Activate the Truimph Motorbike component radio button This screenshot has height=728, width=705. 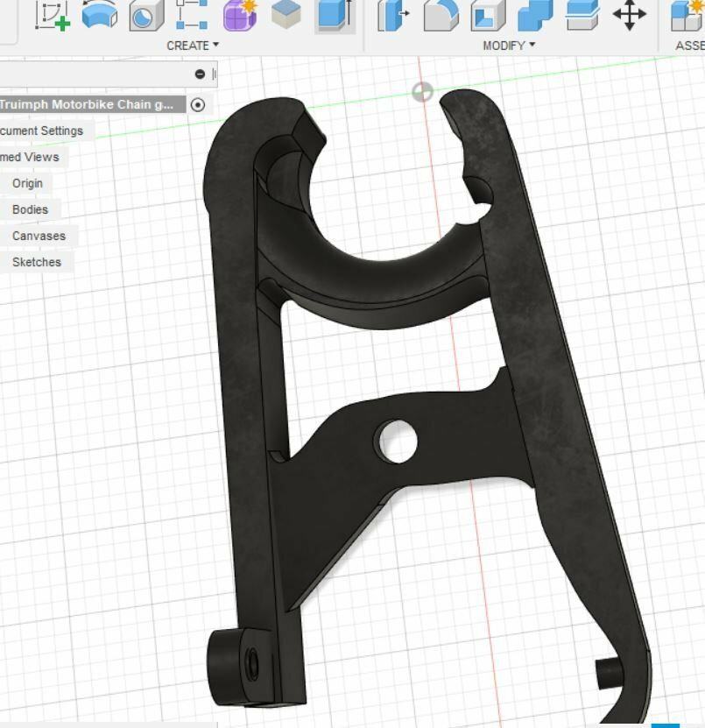pyautogui.click(x=198, y=105)
